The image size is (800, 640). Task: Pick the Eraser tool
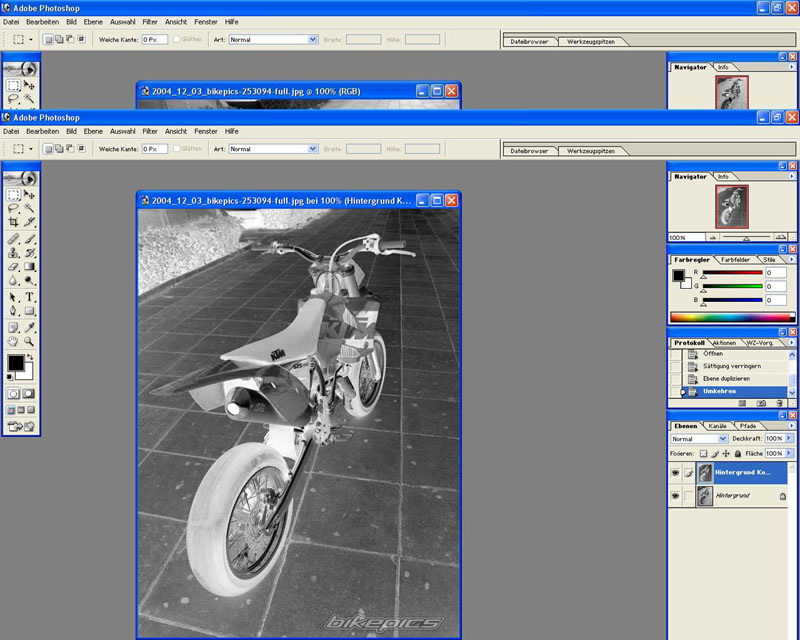(x=13, y=268)
